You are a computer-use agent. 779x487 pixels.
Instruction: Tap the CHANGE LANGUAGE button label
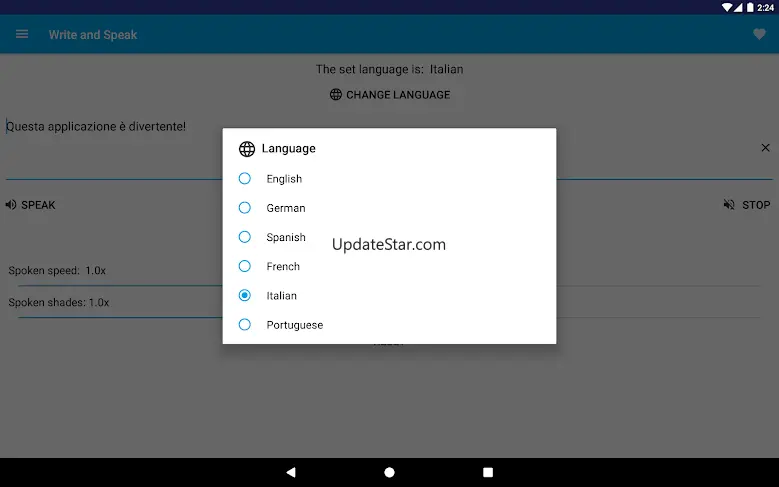[398, 95]
